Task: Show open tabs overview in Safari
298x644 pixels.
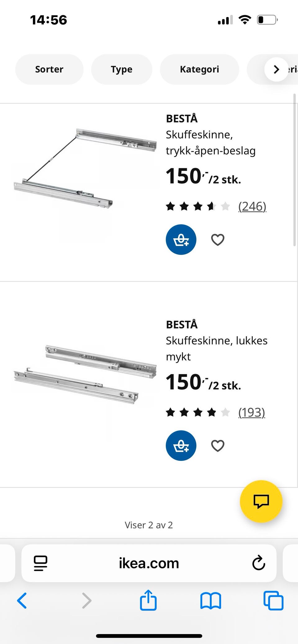Action: [x=273, y=601]
